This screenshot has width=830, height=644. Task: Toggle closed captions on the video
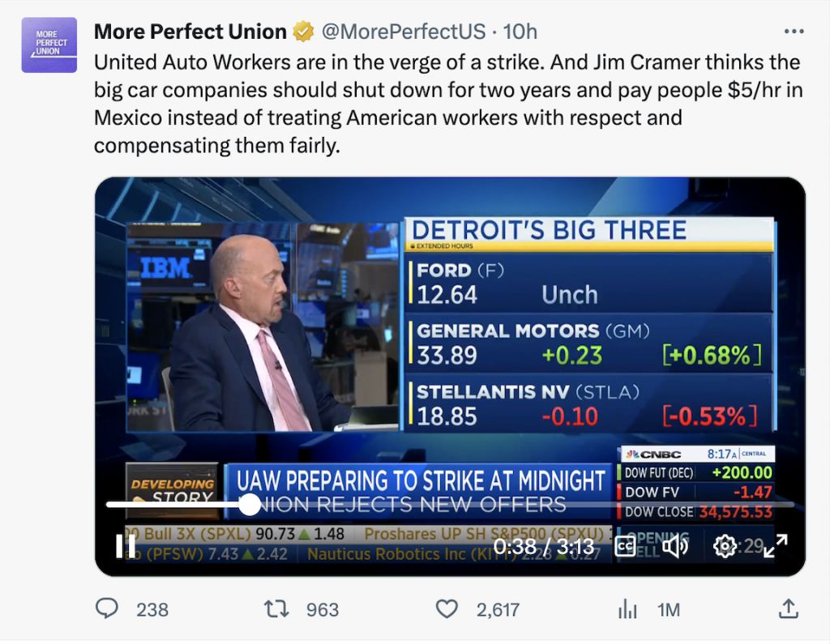[x=625, y=546]
